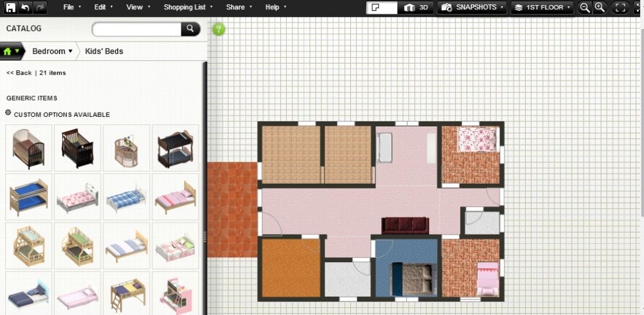644x315 pixels.
Task: Zoom in on the floor plan
Action: click(x=599, y=8)
